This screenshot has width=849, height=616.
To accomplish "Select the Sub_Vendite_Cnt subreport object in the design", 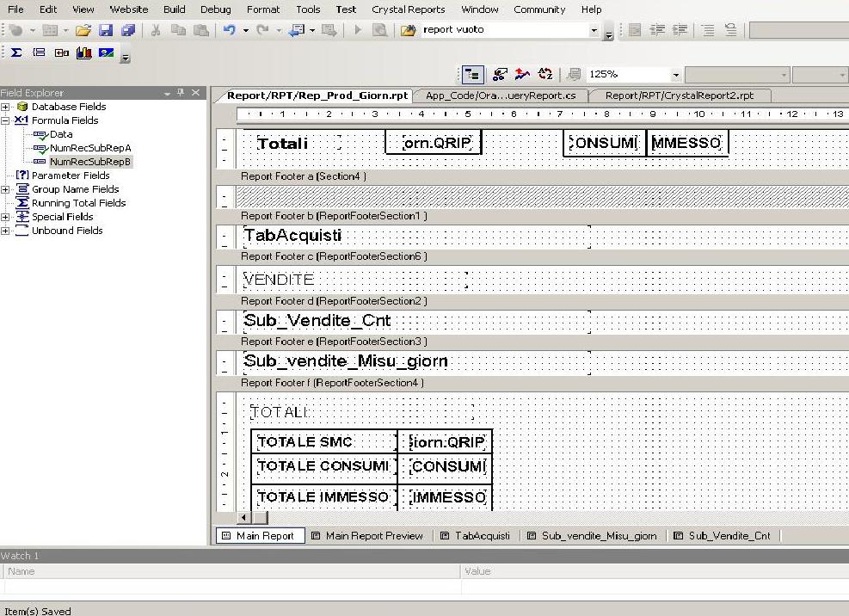I will pyautogui.click(x=416, y=321).
